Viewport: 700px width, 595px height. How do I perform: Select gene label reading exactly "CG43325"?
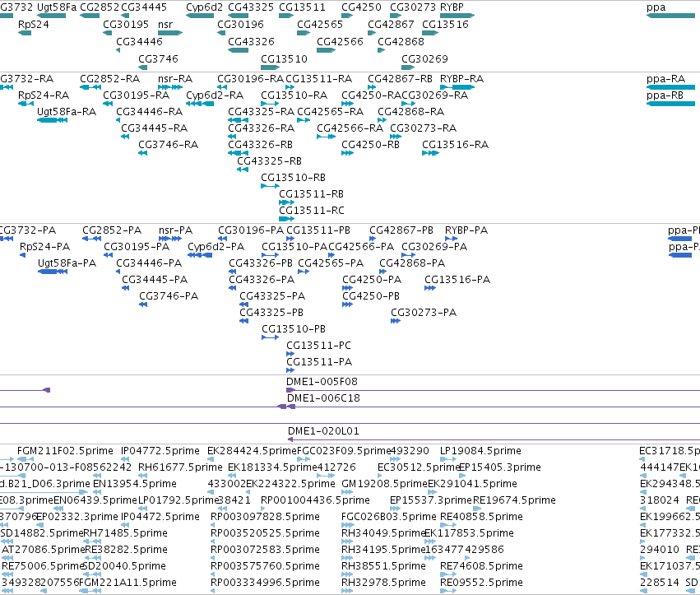click(251, 7)
